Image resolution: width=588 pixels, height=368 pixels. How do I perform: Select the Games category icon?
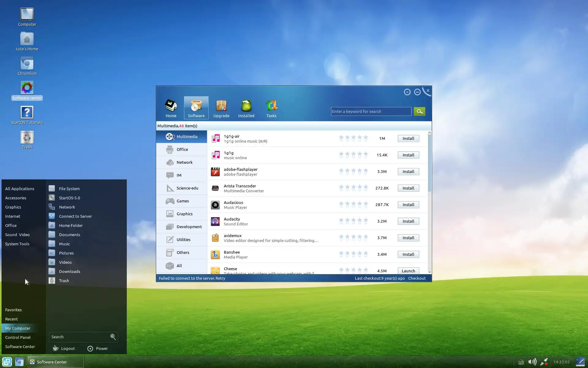pos(170,201)
